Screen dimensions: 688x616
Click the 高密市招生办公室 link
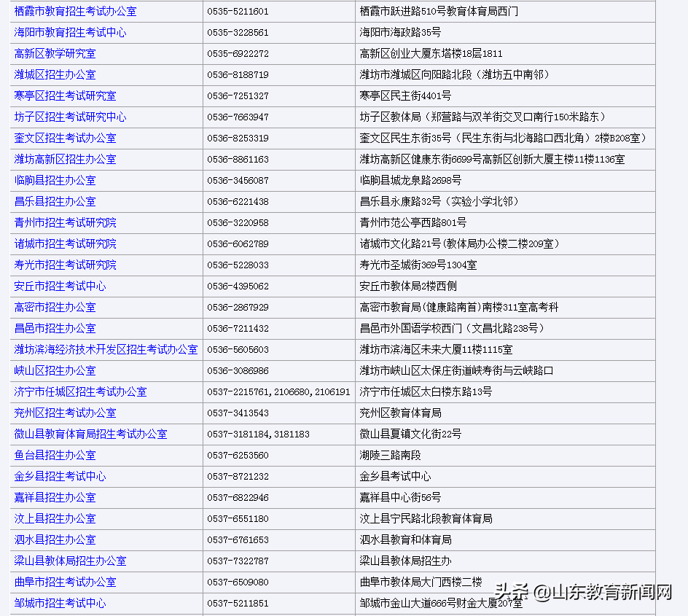(55, 307)
